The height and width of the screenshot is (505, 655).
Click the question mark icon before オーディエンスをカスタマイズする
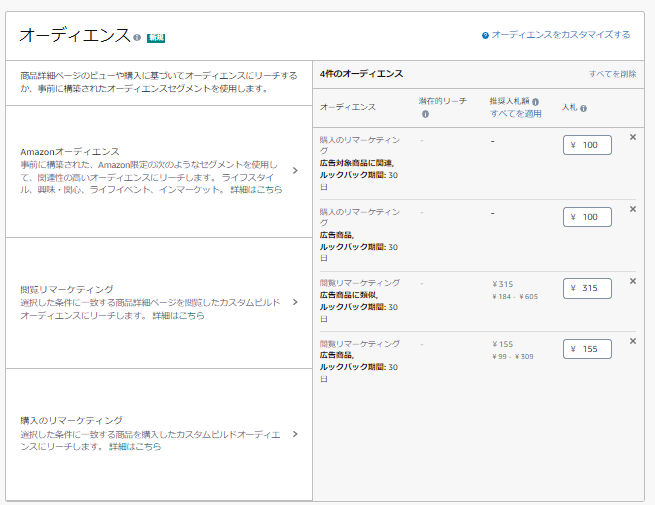coord(485,36)
